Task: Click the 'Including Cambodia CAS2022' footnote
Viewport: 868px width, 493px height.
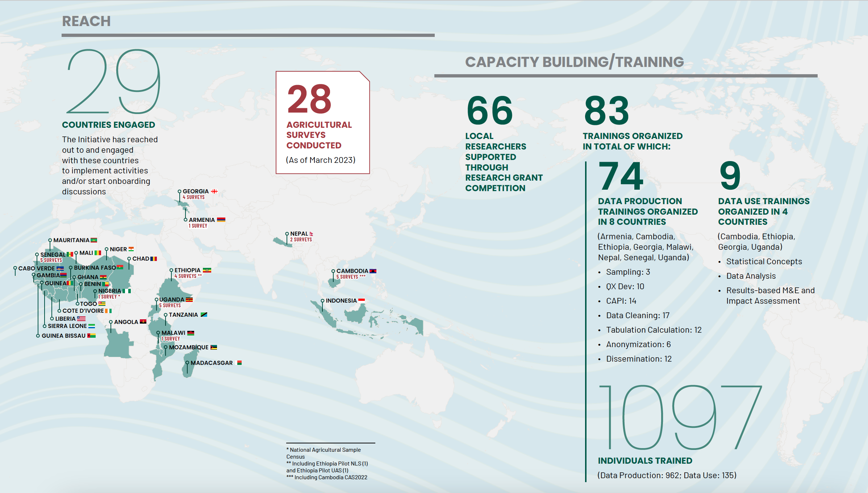Action: pyautogui.click(x=327, y=477)
